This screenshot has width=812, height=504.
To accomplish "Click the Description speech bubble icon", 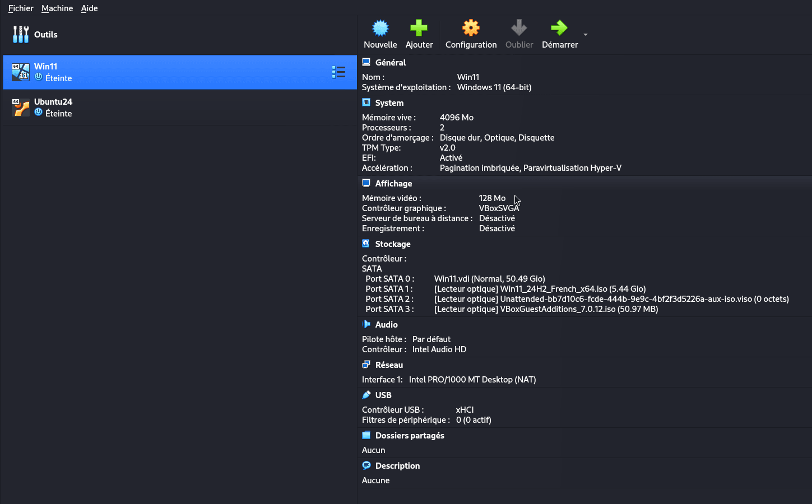I will [366, 465].
